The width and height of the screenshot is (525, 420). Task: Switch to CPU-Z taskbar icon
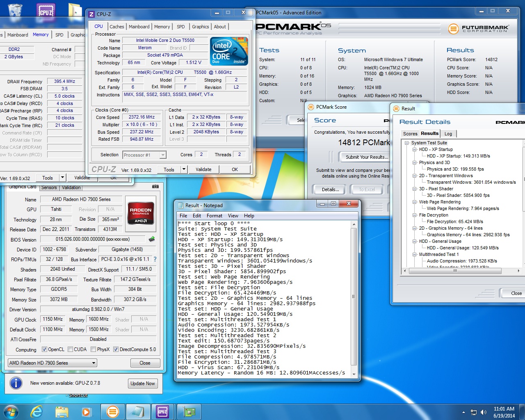(x=162, y=412)
